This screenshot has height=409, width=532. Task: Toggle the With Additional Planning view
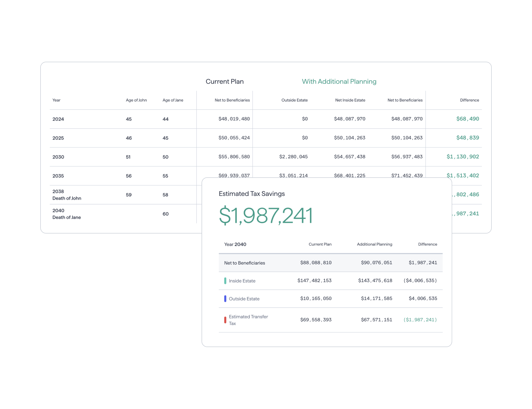[339, 81]
